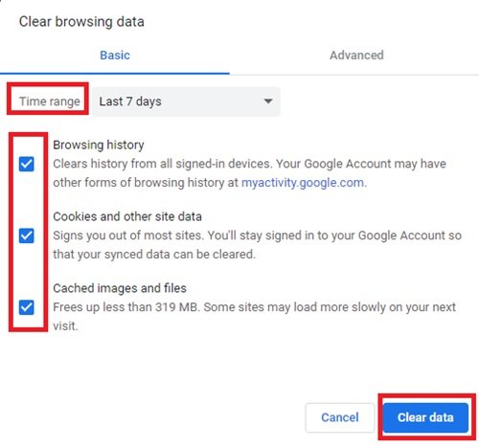479x448 pixels.
Task: Uncheck Cookies and other site data checkbox
Action: coord(27,235)
